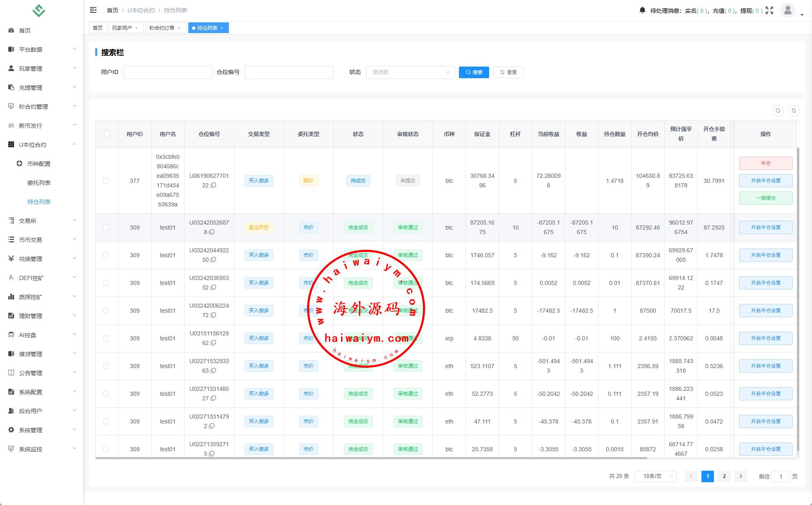Copy position number U0324205268788 via copy icon
The height and width of the screenshot is (505, 812).
212,232
